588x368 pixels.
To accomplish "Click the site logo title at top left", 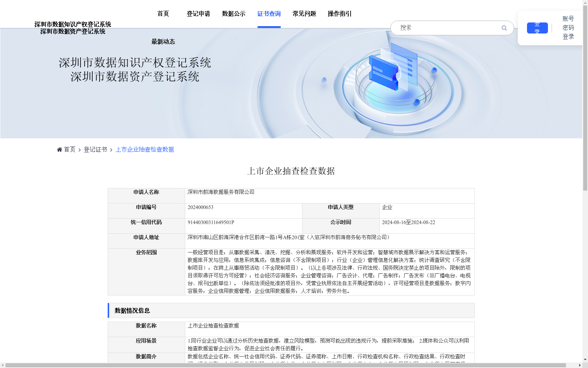I will point(73,28).
